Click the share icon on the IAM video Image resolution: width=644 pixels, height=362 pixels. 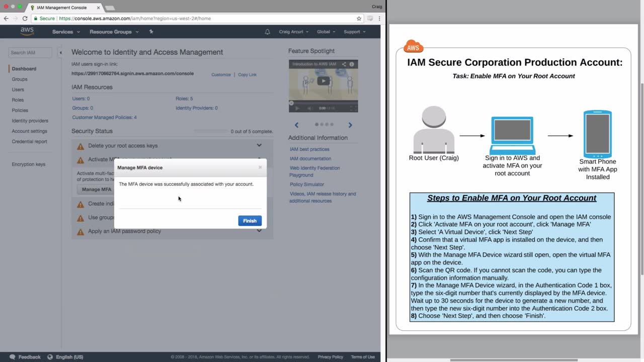coord(344,64)
